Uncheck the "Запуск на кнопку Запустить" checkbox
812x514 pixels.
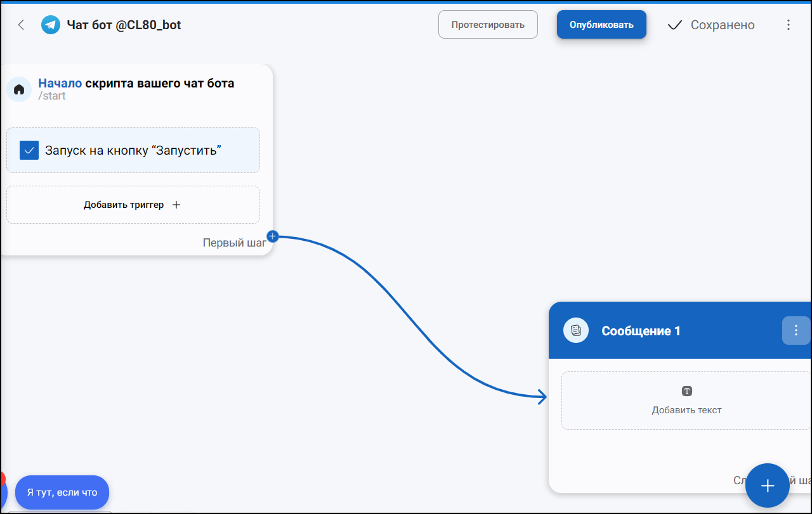coord(29,150)
